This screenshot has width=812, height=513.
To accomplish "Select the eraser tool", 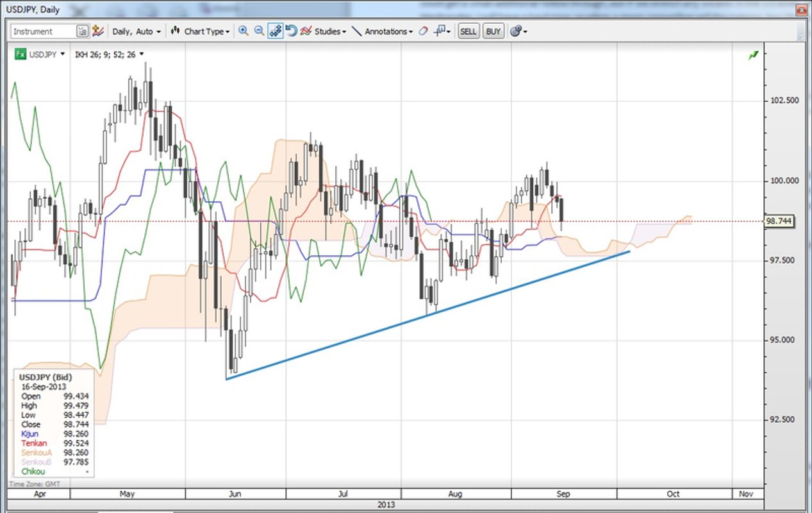I will (423, 31).
